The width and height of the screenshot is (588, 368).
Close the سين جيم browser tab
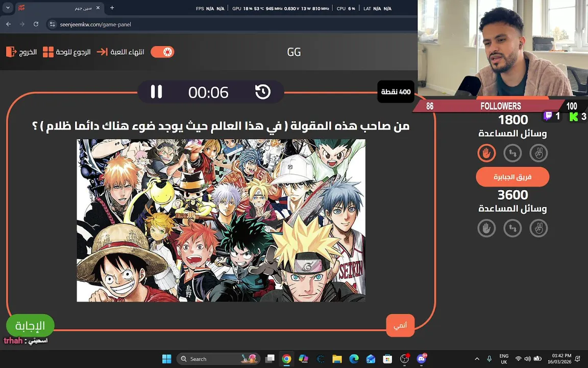pos(98,8)
